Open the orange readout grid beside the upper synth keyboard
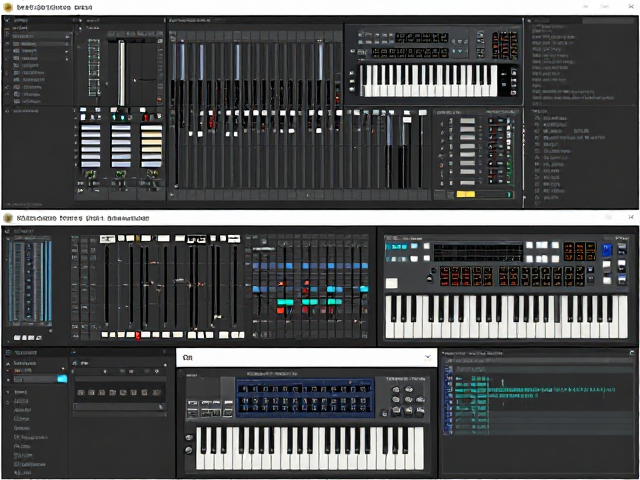 click(505, 44)
